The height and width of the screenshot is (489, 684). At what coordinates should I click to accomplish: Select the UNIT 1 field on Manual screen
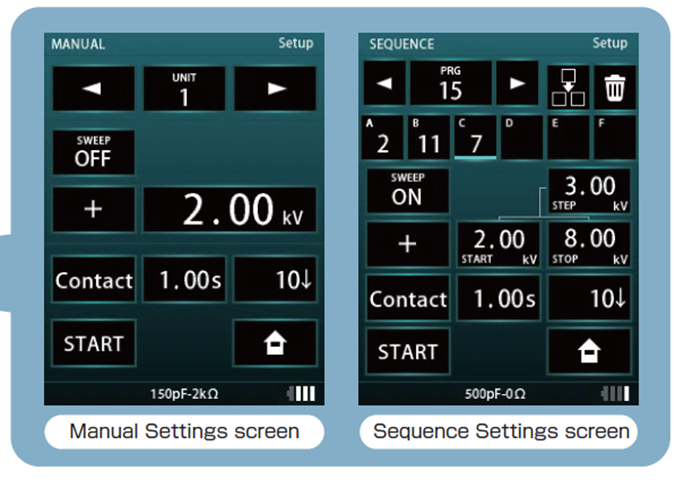pyautogui.click(x=184, y=89)
